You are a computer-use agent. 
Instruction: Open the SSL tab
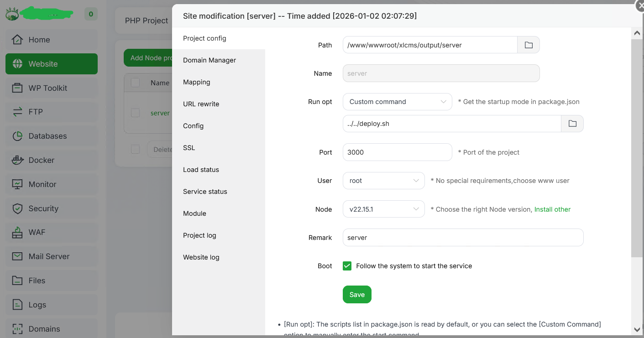189,148
